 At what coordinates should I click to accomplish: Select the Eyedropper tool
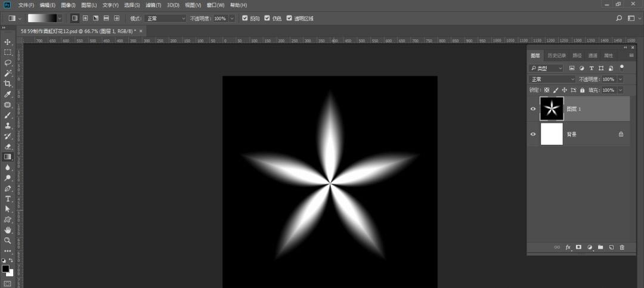click(7, 94)
